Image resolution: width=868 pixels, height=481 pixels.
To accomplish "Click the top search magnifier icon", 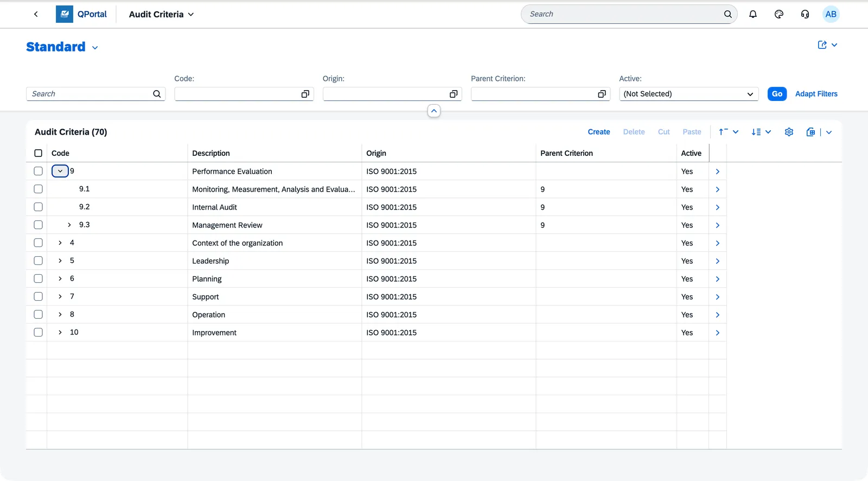I will click(728, 14).
